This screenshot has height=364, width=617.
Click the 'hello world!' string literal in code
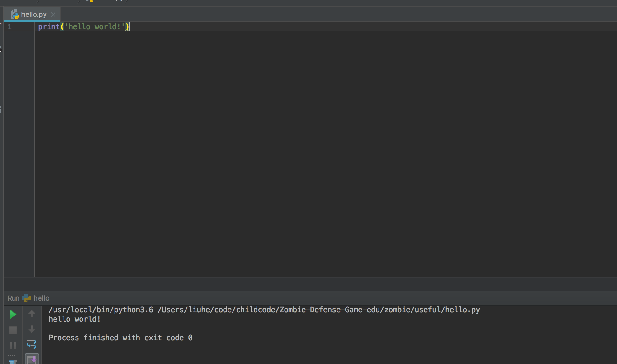point(95,27)
